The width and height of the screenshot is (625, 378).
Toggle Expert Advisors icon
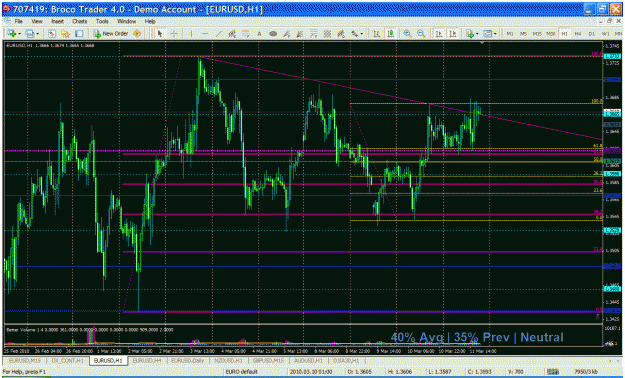click(137, 34)
